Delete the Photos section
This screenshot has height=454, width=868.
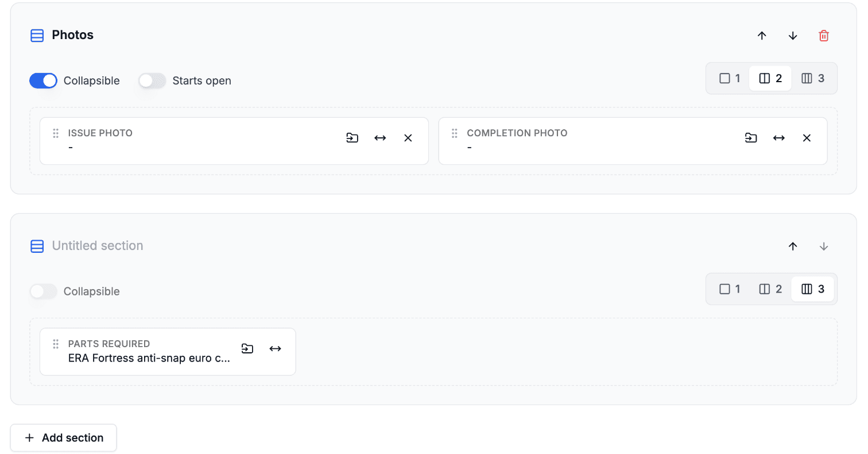[x=824, y=36]
